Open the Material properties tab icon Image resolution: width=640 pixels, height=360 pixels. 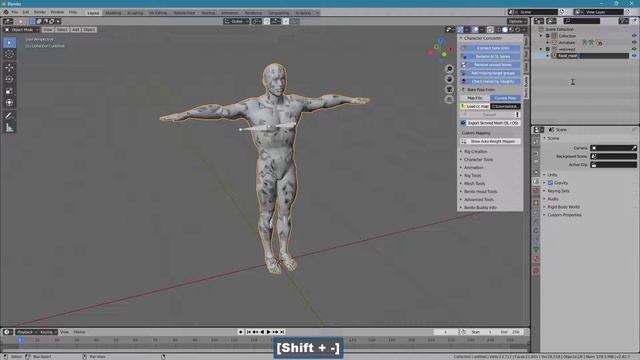[536, 259]
